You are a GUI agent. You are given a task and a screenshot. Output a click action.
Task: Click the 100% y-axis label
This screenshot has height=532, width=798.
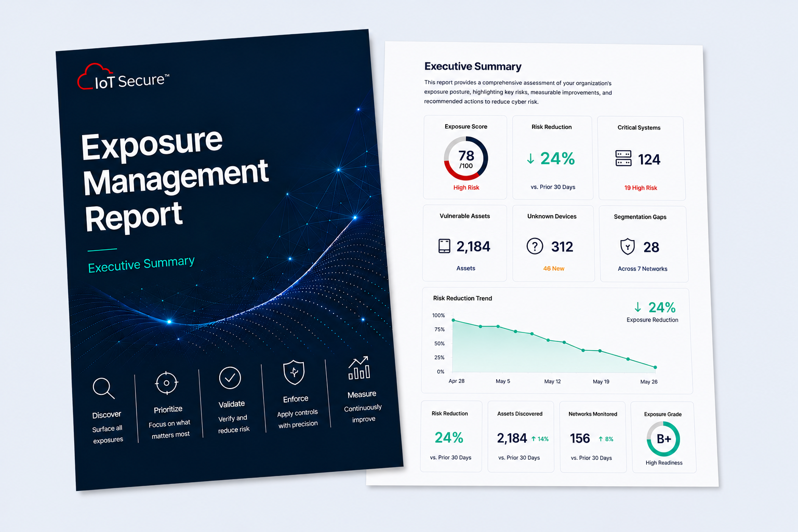click(x=438, y=315)
